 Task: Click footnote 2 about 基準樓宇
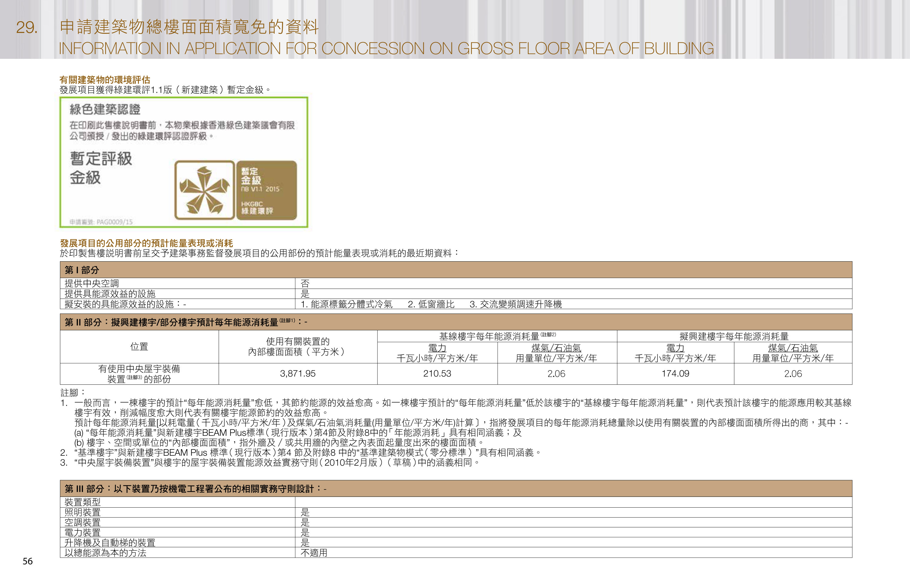(301, 452)
